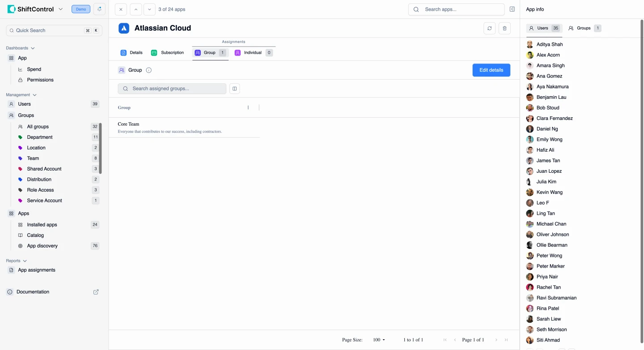644x350 pixels.
Task: Open external Documentation link icon
Action: click(x=96, y=292)
